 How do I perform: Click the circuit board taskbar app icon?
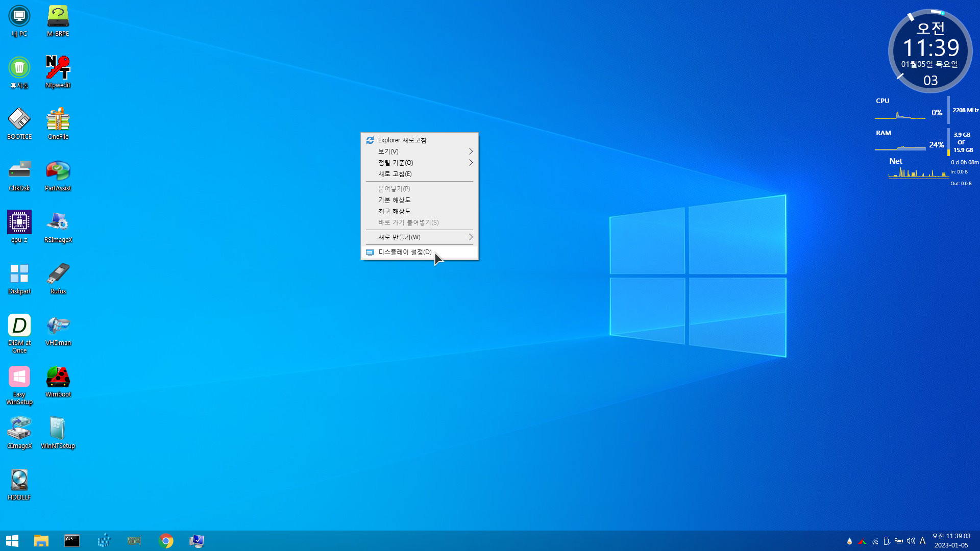tap(134, 541)
